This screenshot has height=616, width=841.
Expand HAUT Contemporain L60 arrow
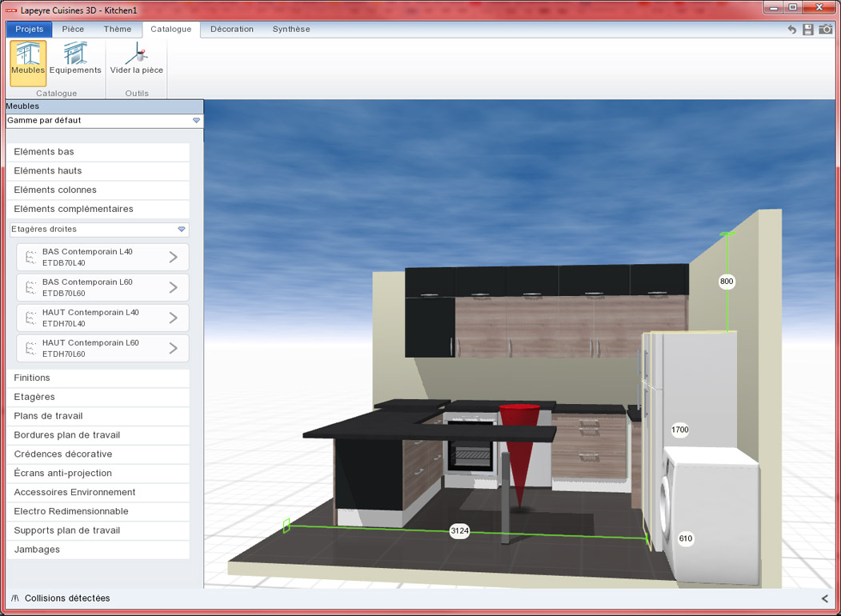pos(174,349)
